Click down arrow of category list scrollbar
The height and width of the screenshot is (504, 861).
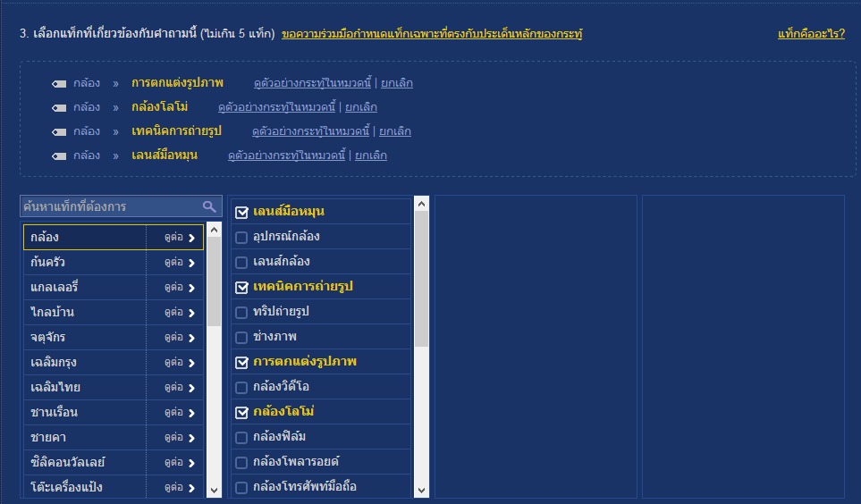coord(215,491)
